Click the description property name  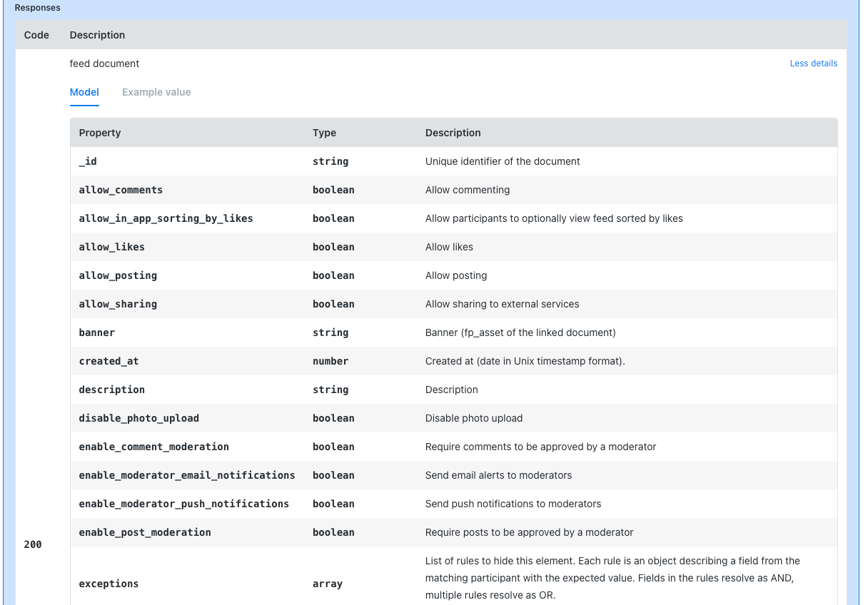tap(111, 390)
